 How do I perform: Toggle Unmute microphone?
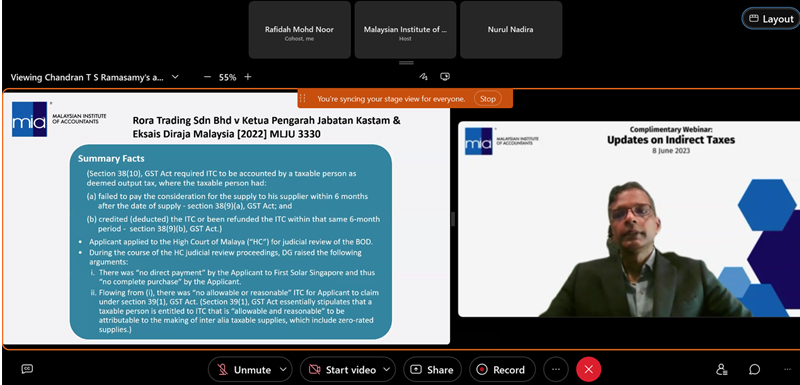click(244, 370)
